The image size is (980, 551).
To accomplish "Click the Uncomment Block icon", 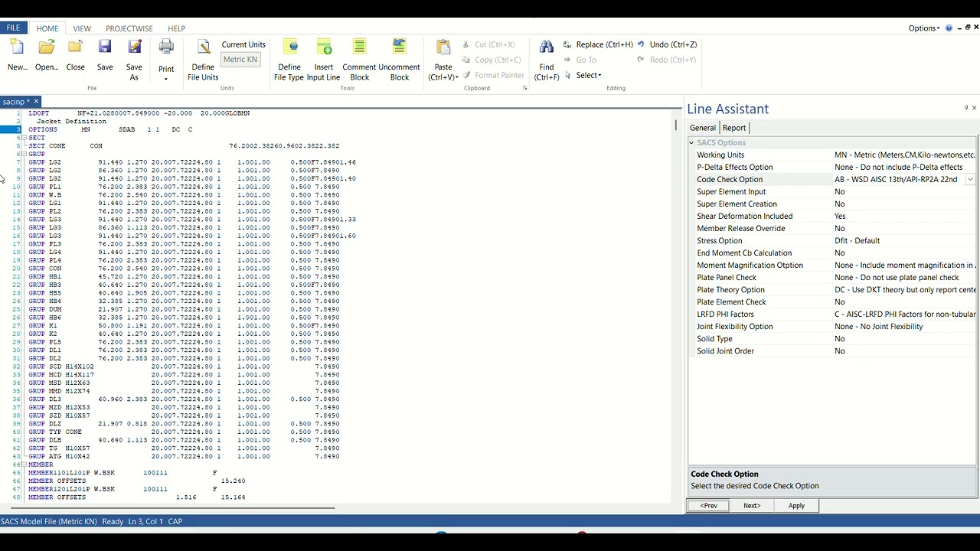I will (x=399, y=47).
